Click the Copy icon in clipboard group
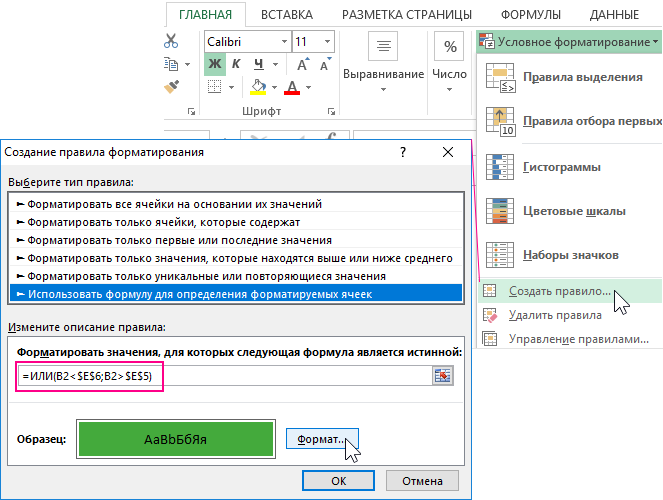This screenshot has height=500, width=663. pos(171,64)
